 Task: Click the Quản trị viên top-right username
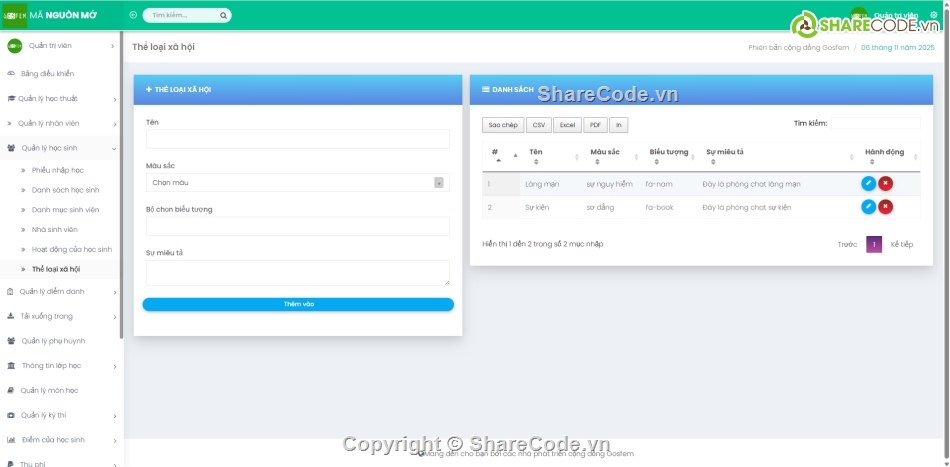pyautogui.click(x=896, y=15)
